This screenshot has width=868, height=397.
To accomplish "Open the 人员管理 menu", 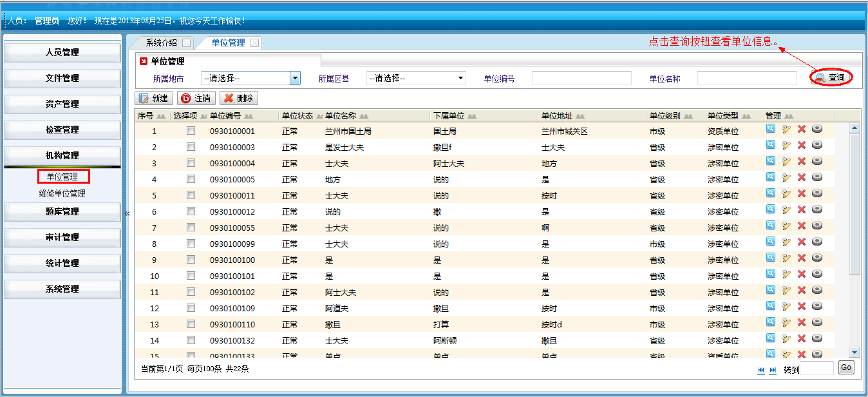I will click(x=62, y=52).
